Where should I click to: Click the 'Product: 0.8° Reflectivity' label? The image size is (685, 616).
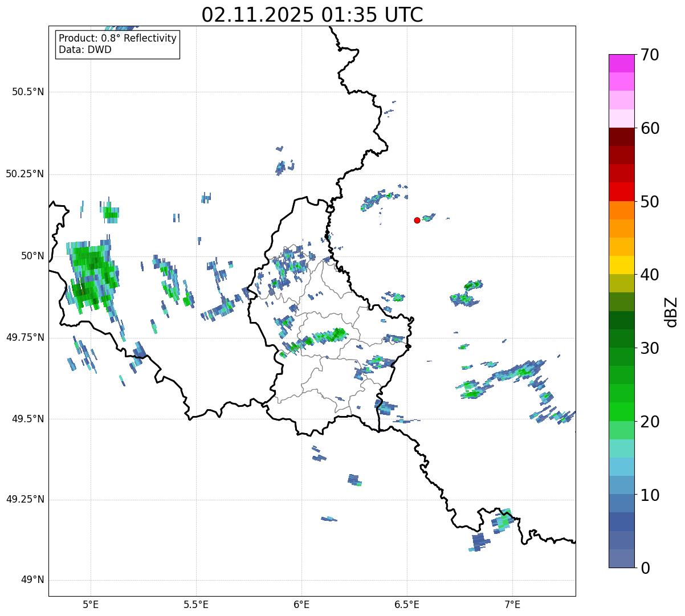(x=118, y=38)
